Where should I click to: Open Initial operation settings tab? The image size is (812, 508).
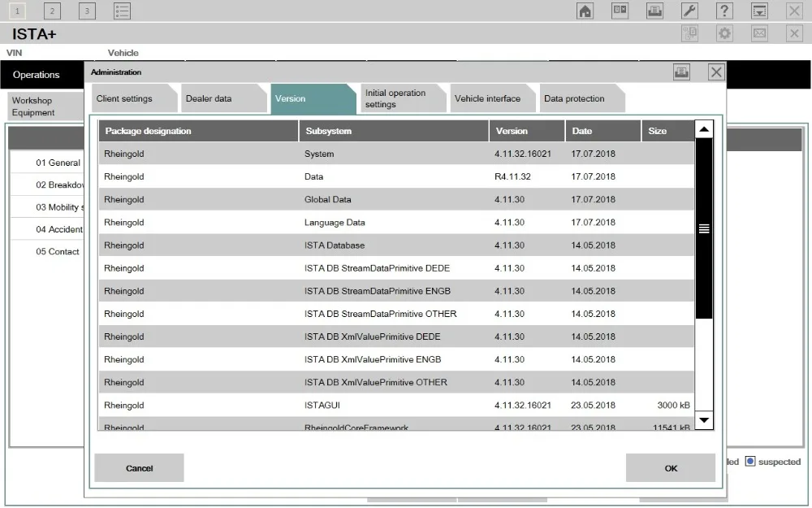(x=403, y=98)
